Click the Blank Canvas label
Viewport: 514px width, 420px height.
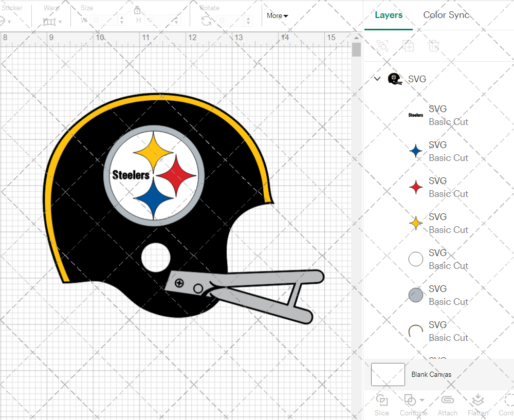click(x=431, y=374)
